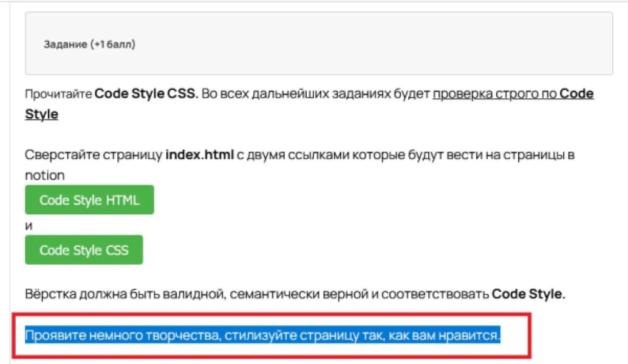This screenshot has height=364, width=628.
Task: Open the green Code Style CSS button
Action: pos(84,250)
